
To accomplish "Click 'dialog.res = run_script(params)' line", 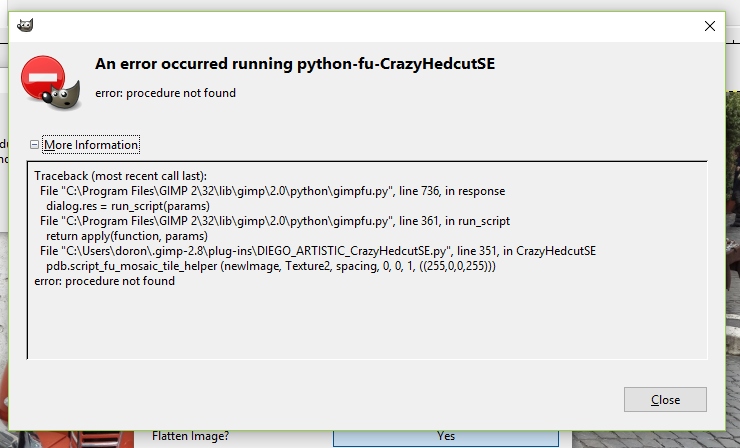I will click(x=128, y=206).
